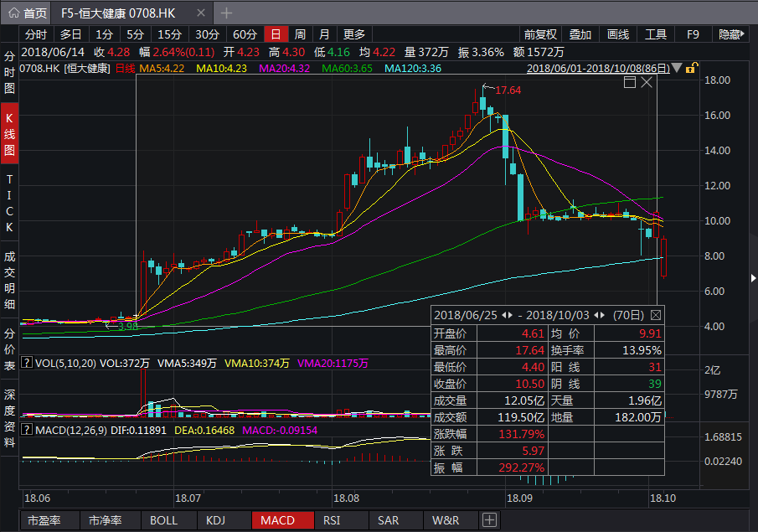Screen dimensions: 758x532
Task: Click the home icon tab 首页
Action: click(x=28, y=13)
